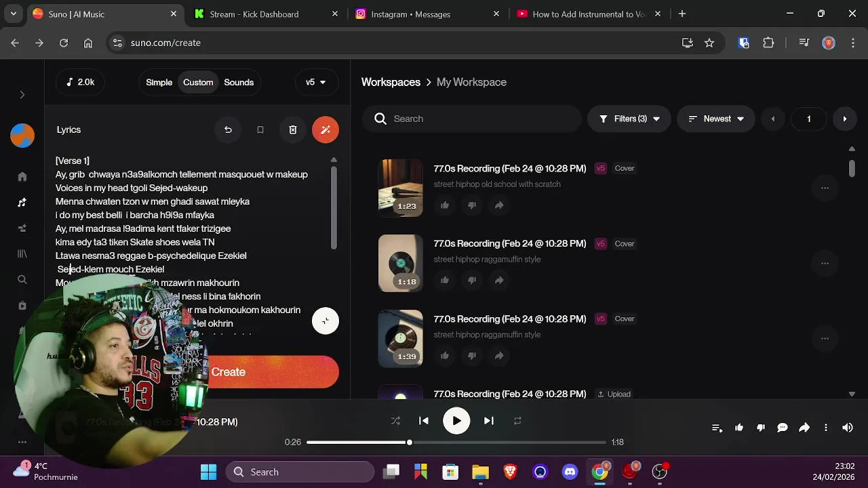Click the player play button
868x488 pixels.
[456, 421]
